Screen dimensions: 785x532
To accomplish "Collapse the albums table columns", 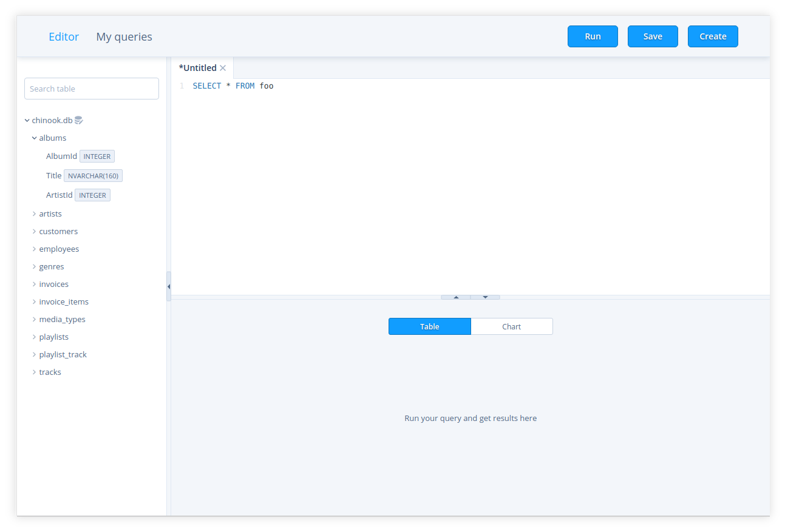I will pyautogui.click(x=35, y=138).
